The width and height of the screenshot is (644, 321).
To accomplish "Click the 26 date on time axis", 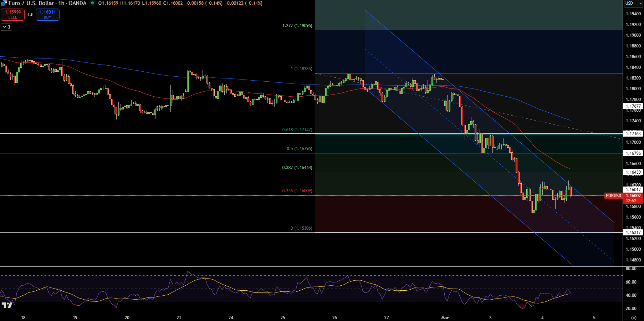I will [x=334, y=318].
